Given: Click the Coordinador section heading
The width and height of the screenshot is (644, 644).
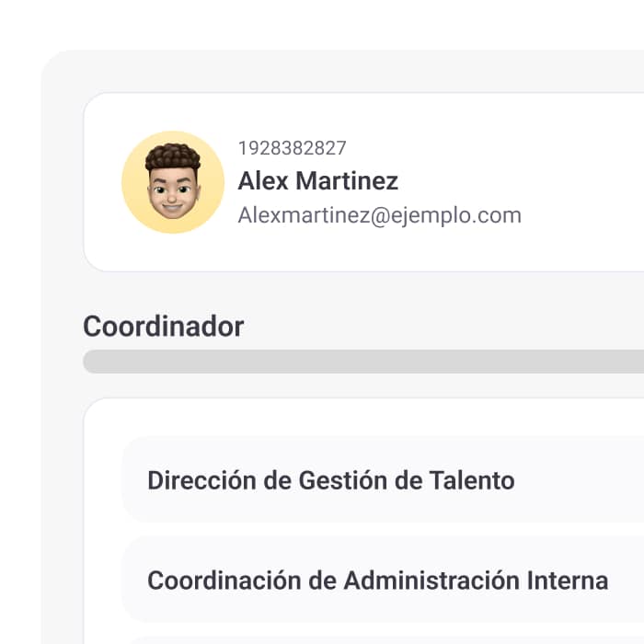Looking at the screenshot, I should [x=164, y=326].
